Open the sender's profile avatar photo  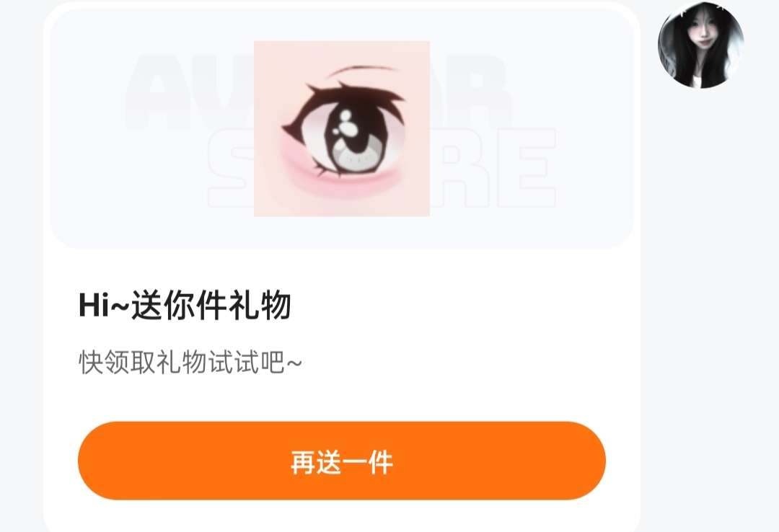click(700, 45)
